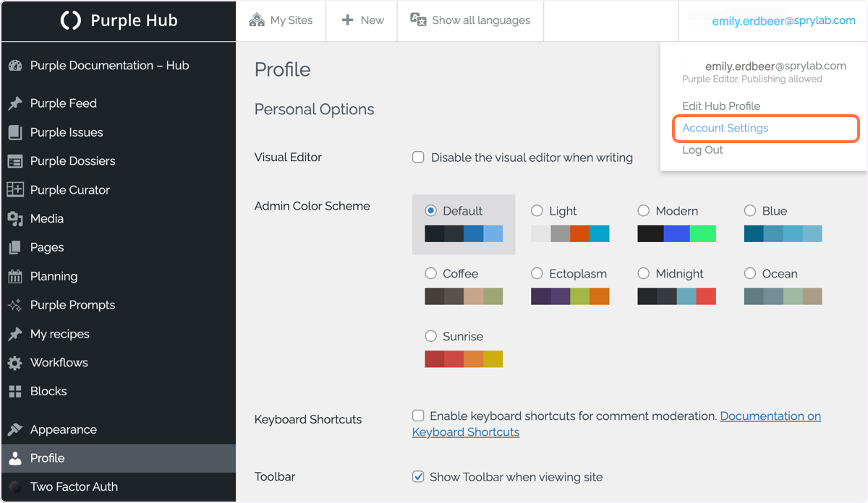This screenshot has height=503, width=868.
Task: Click the Appearance paintbrush icon
Action: (15, 429)
